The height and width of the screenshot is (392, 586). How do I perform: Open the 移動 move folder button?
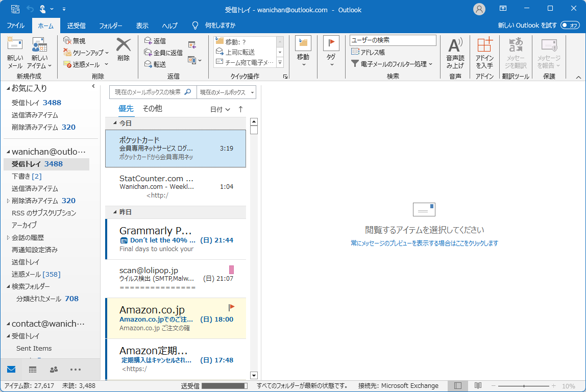303,52
